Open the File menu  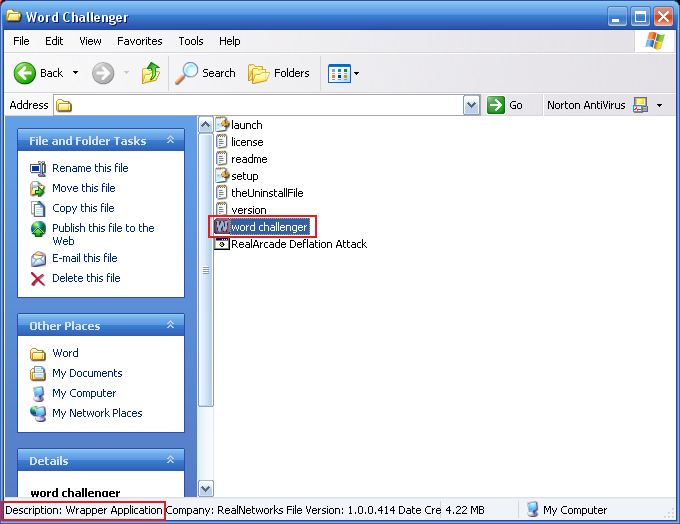21,41
